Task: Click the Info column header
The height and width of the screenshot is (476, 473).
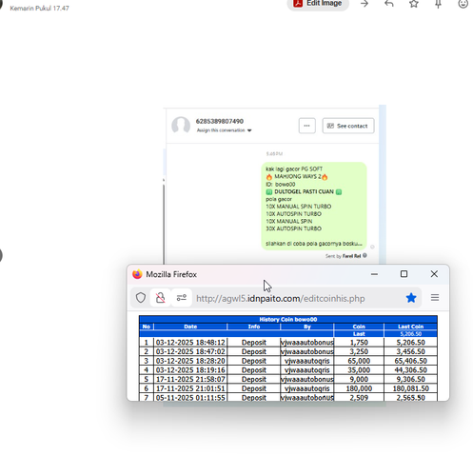Action: click(x=254, y=327)
